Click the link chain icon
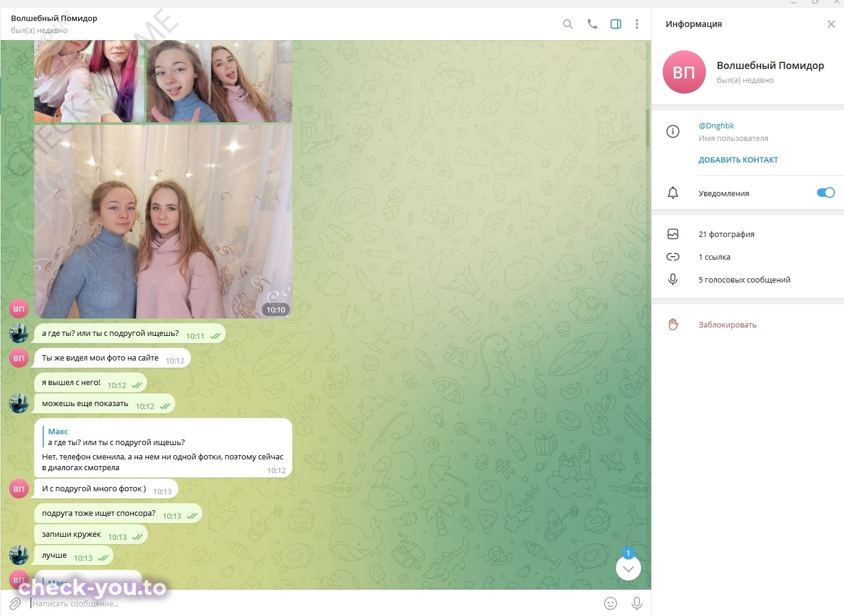The width and height of the screenshot is (844, 616). point(673,257)
